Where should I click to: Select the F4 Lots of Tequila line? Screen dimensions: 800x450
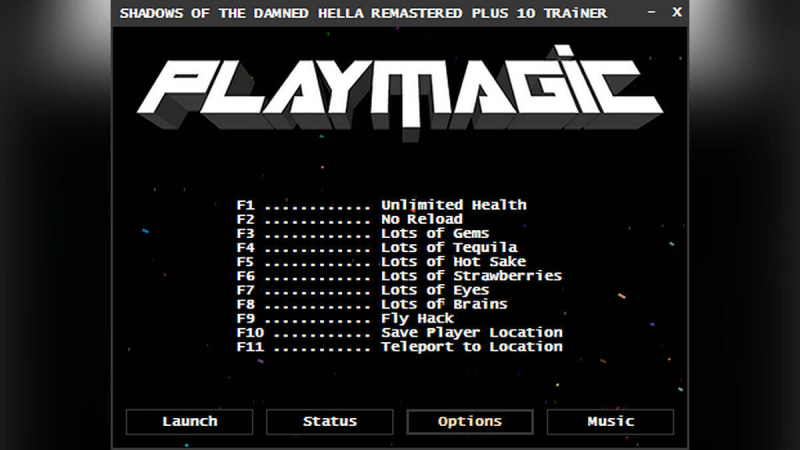377,247
